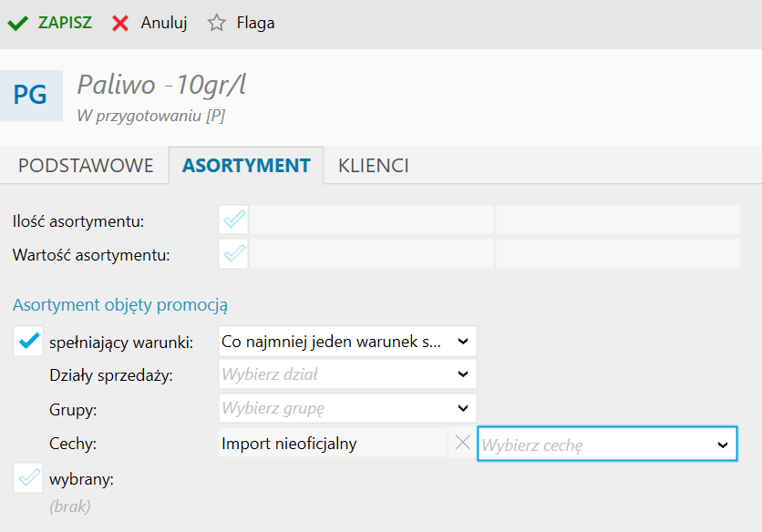Click the green ZAPISZ checkmark icon
The width and height of the screenshot is (762, 532).
(x=17, y=24)
